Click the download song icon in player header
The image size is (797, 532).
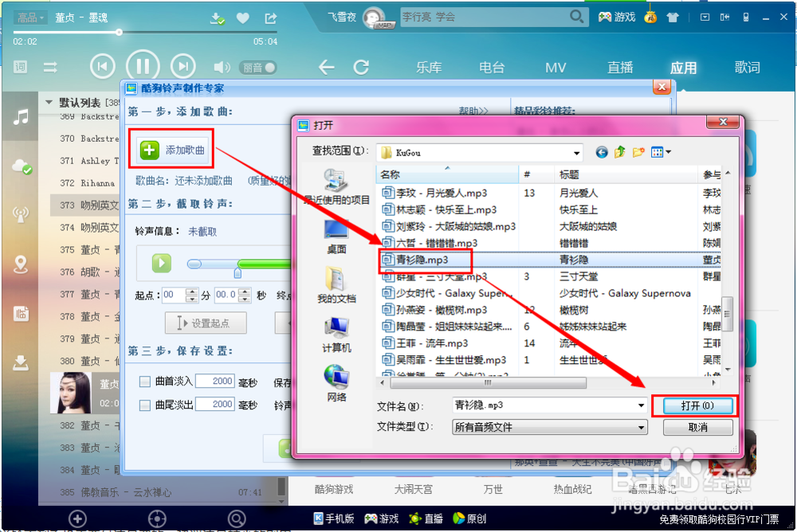217,18
